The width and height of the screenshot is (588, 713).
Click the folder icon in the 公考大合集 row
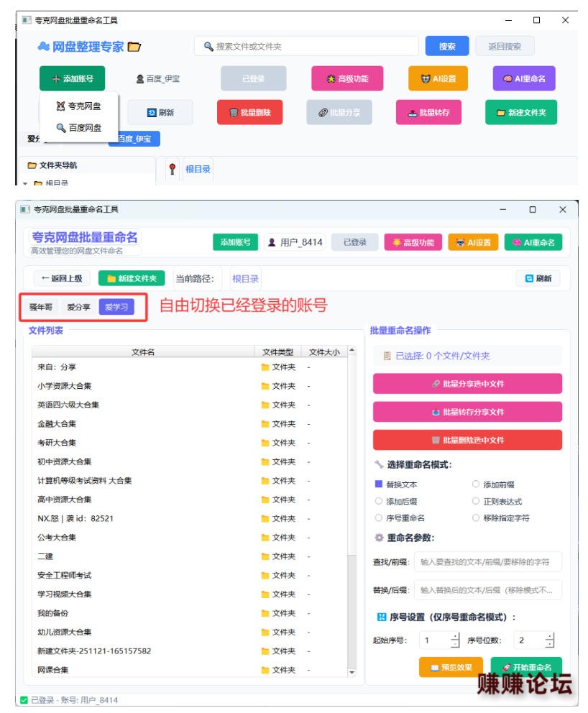(x=265, y=538)
